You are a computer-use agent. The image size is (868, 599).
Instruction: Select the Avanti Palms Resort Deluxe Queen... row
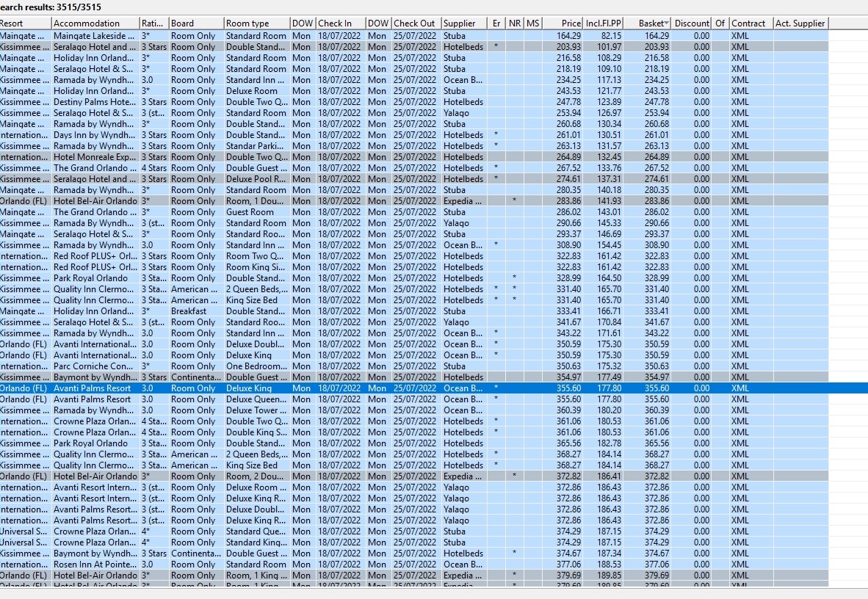coord(414,399)
